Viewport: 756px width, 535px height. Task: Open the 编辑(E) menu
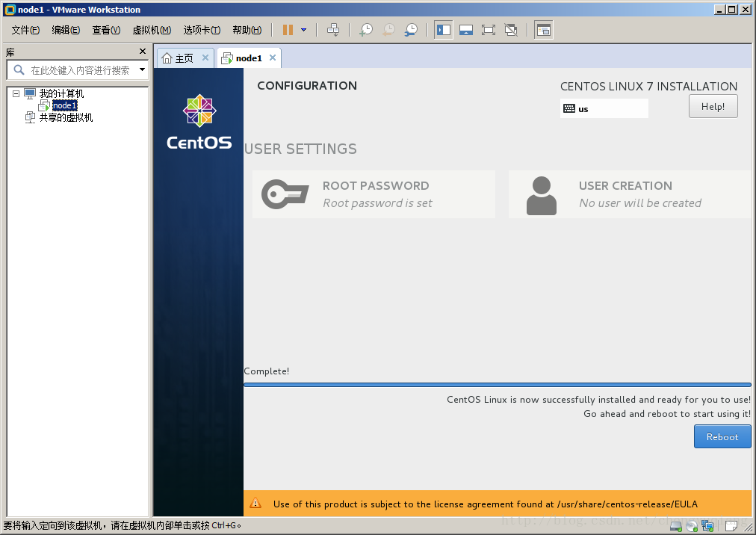tap(66, 30)
